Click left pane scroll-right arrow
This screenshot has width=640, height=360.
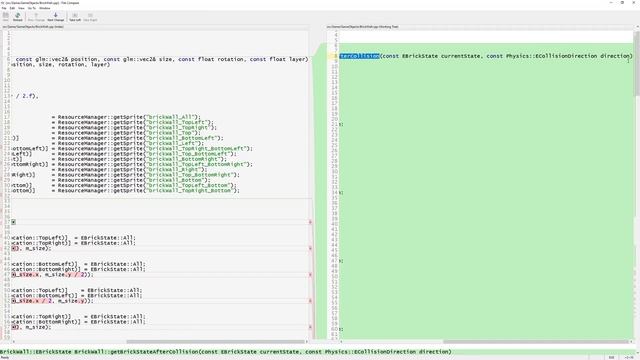307,342
